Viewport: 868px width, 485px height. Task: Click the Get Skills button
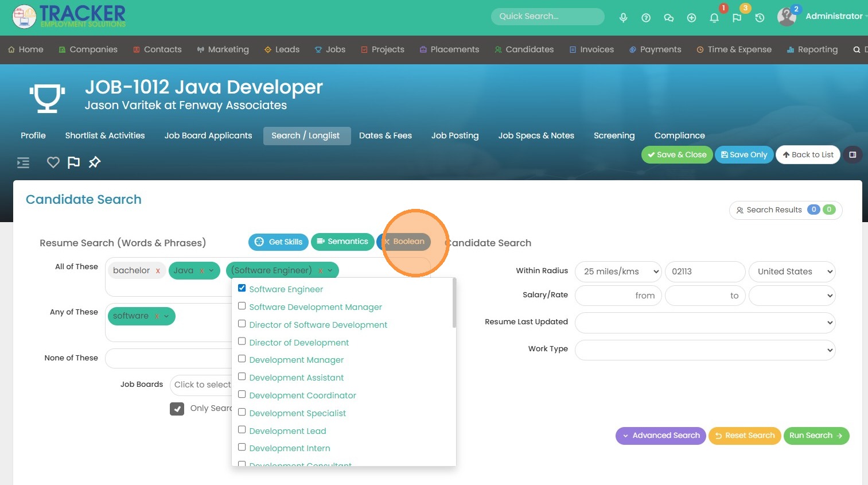pyautogui.click(x=278, y=242)
